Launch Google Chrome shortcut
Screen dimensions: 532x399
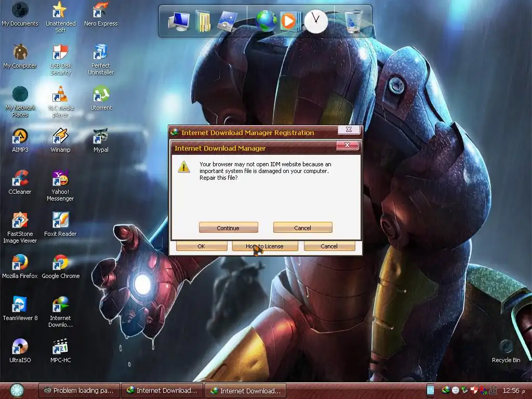[x=60, y=267]
